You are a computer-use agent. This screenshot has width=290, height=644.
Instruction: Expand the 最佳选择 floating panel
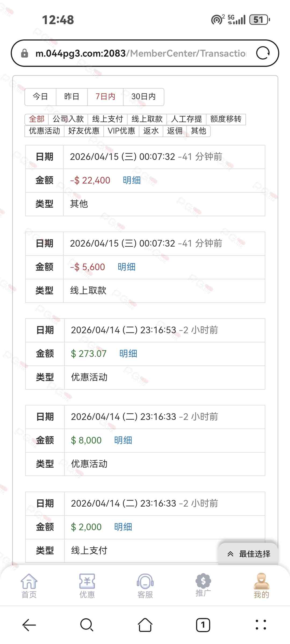[249, 554]
